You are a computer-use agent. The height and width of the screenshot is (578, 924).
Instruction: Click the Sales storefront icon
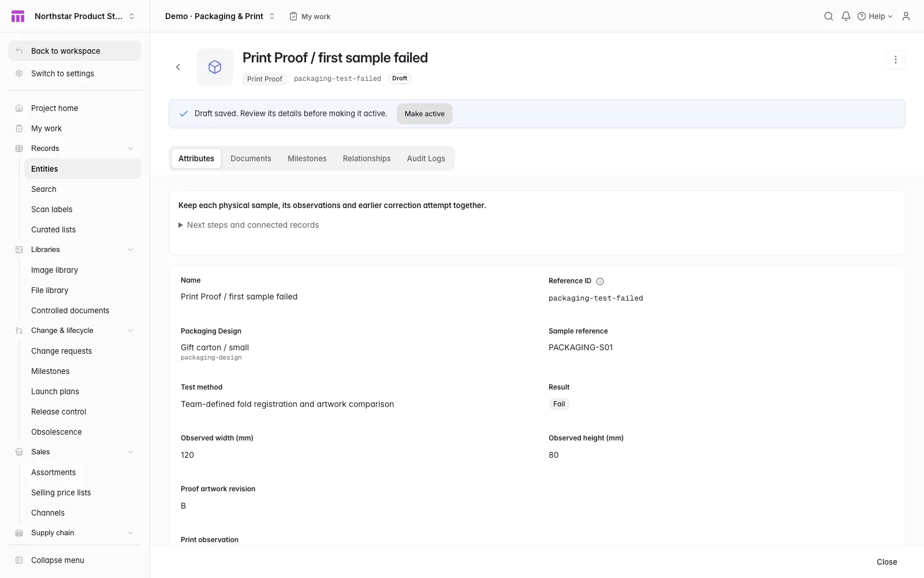(19, 452)
